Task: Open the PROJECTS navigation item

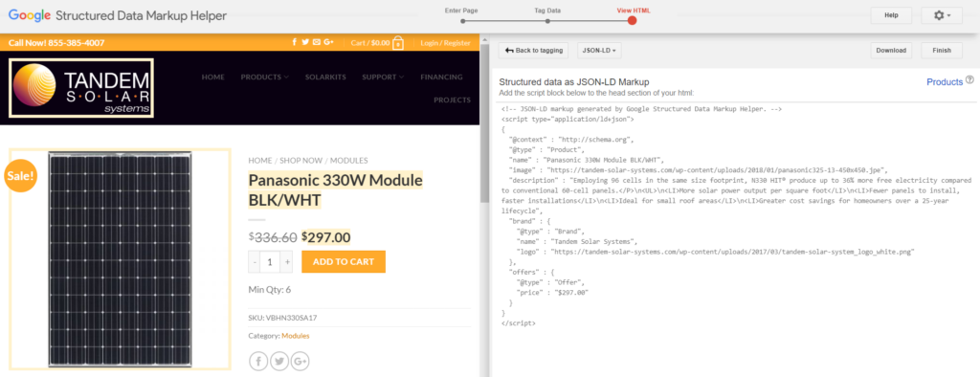Action: point(452,100)
